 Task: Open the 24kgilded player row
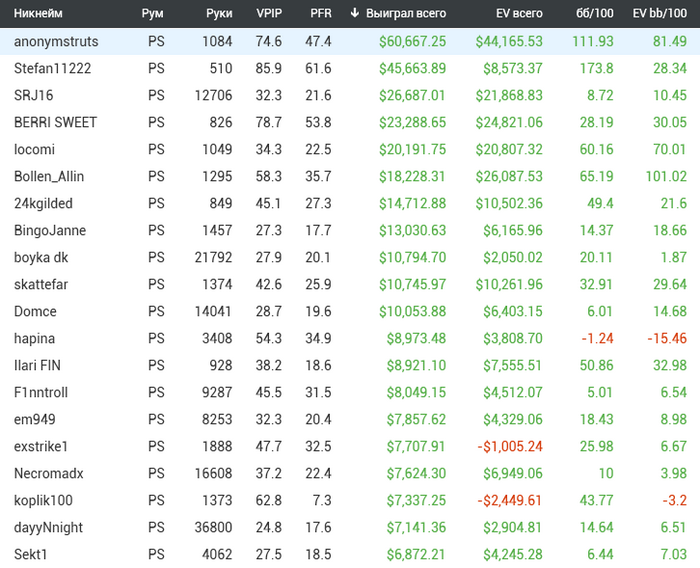[350, 203]
